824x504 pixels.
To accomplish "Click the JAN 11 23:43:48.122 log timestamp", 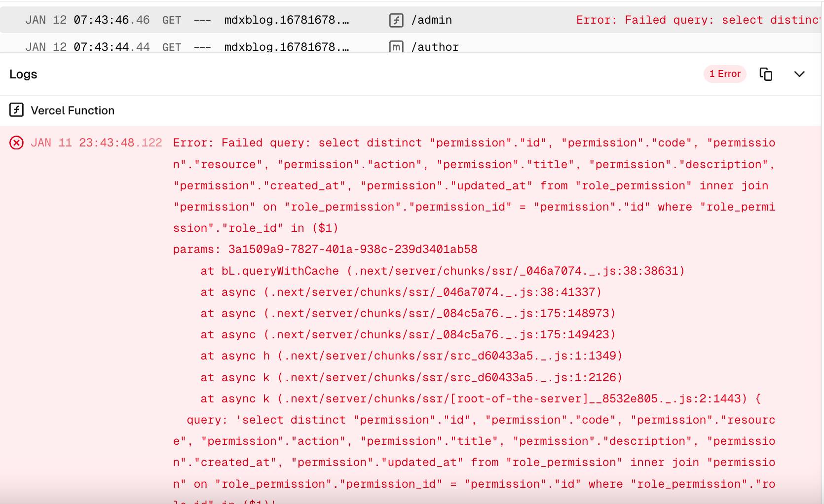I will (x=96, y=143).
